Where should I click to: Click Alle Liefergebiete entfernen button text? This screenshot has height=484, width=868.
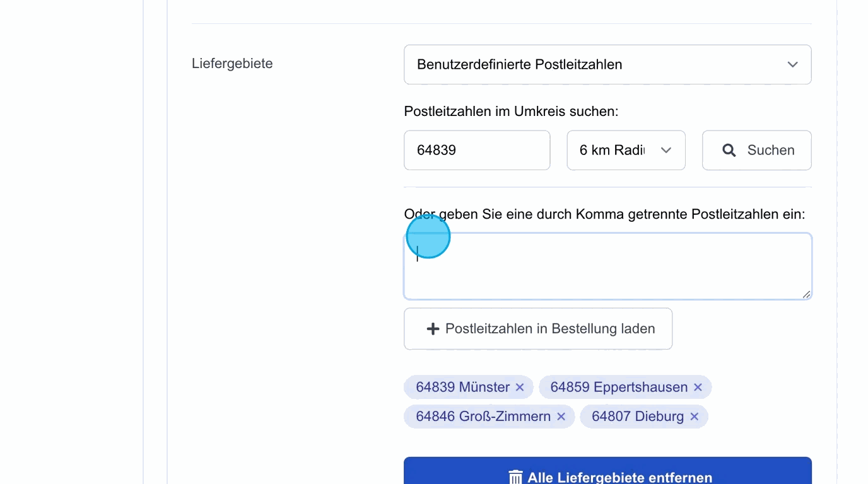pyautogui.click(x=620, y=478)
